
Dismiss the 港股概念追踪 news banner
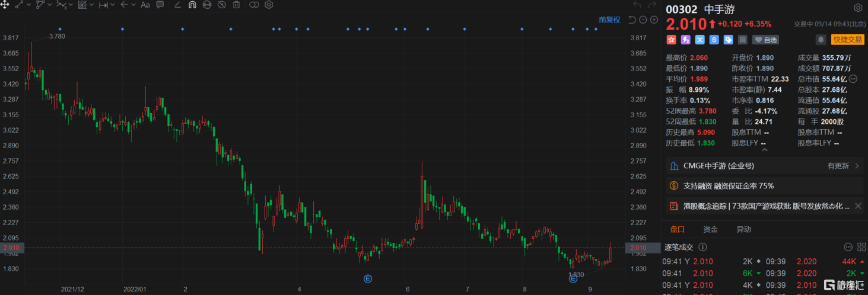click(858, 206)
